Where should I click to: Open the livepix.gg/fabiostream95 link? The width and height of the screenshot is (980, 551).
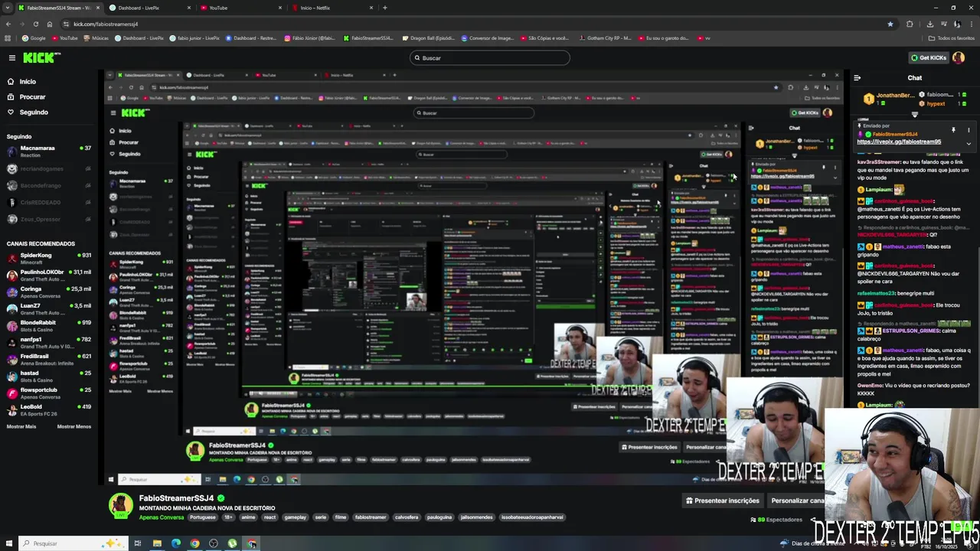pos(899,142)
